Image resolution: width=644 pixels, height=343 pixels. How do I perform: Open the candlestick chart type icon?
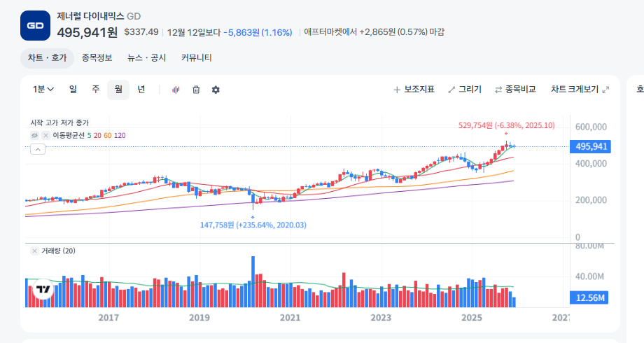[176, 90]
